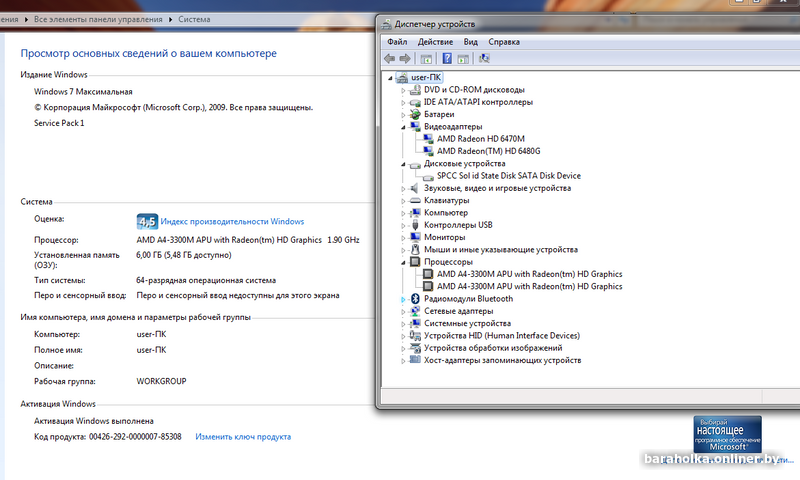The width and height of the screenshot is (800, 480).
Task: Click the AMD Radeon HD 6470M device icon
Action: (428, 139)
